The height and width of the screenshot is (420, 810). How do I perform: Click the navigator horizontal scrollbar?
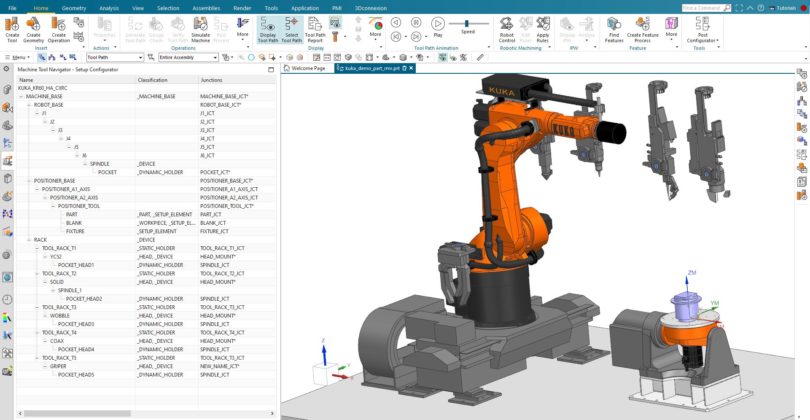pyautogui.click(x=77, y=413)
